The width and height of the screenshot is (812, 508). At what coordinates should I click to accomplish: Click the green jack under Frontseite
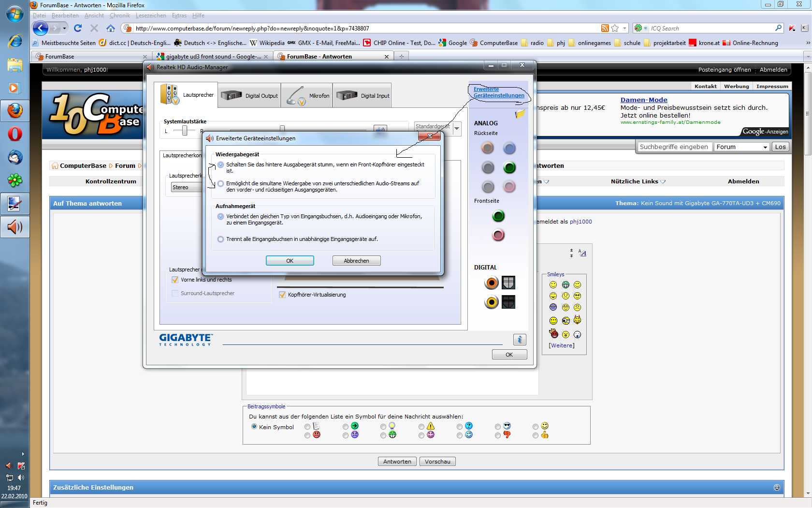click(x=498, y=216)
